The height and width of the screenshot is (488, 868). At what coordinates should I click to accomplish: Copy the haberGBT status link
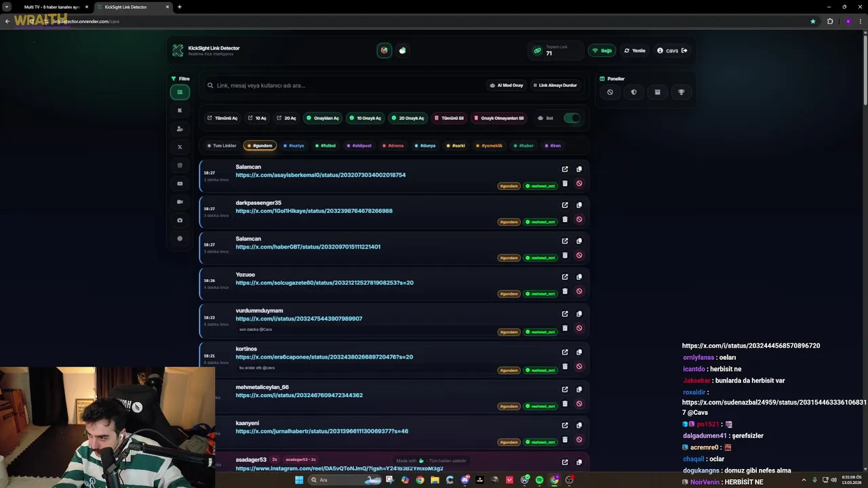579,241
